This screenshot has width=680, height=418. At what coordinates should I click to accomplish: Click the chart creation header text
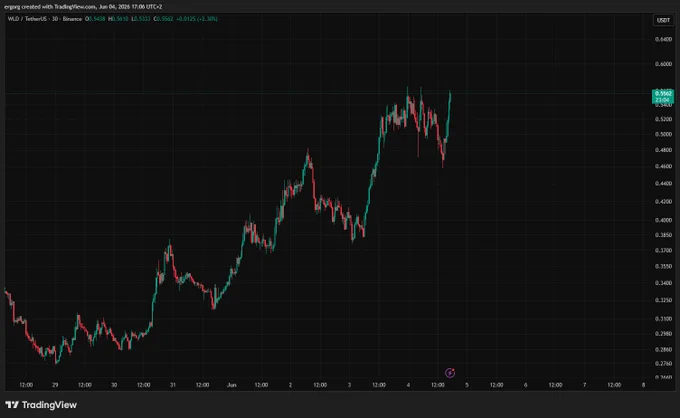tap(83, 7)
